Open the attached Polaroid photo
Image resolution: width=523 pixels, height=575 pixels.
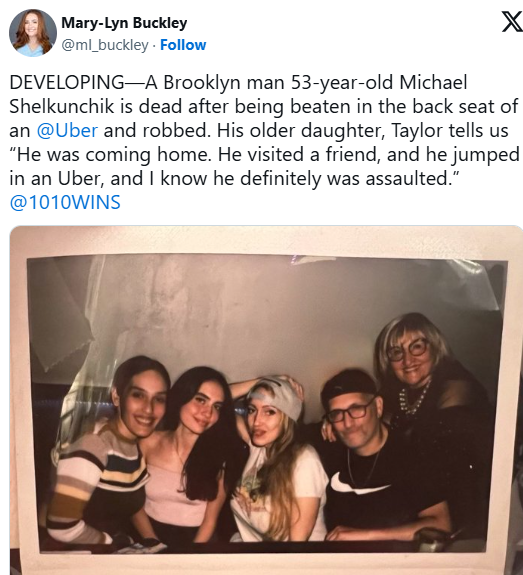click(266, 400)
